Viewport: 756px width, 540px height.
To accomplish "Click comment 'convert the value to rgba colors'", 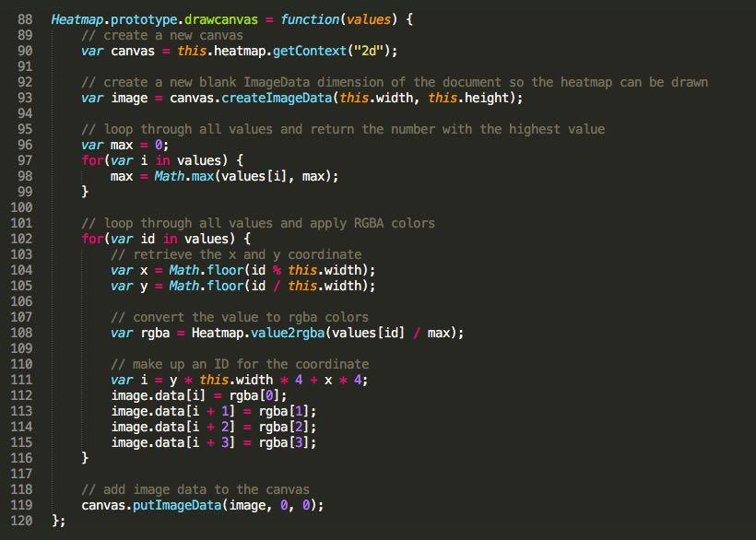I will click(x=240, y=317).
